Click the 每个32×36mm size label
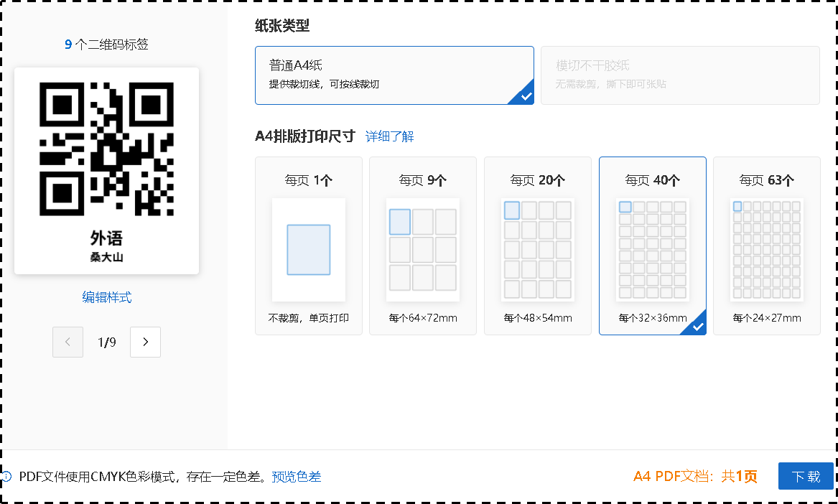Viewport: 838px width, 504px height. pos(653,318)
